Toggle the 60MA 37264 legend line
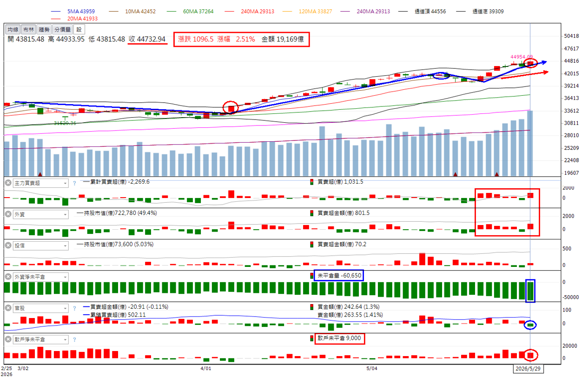Viewport: 588px width, 378px height. (x=190, y=11)
